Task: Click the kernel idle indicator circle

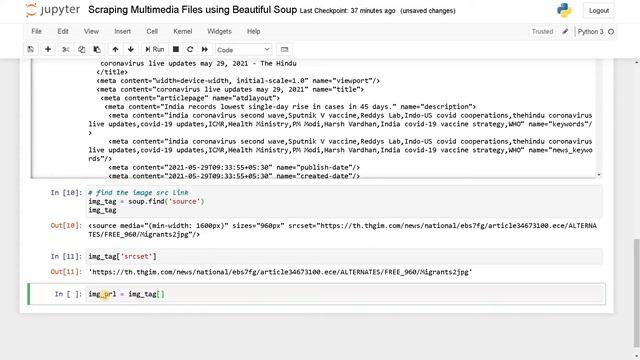Action: [x=611, y=31]
